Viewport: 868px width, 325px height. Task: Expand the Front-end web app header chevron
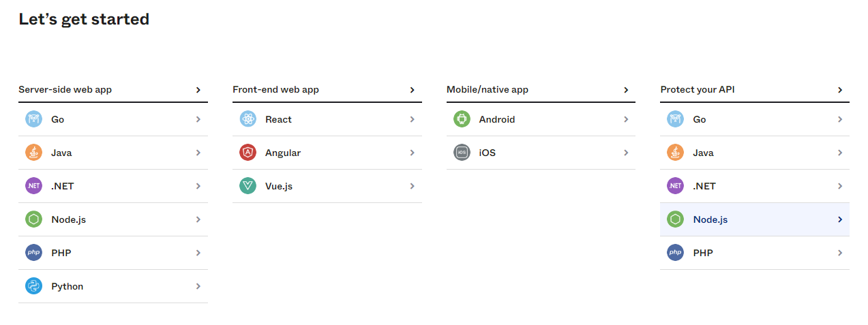point(413,90)
